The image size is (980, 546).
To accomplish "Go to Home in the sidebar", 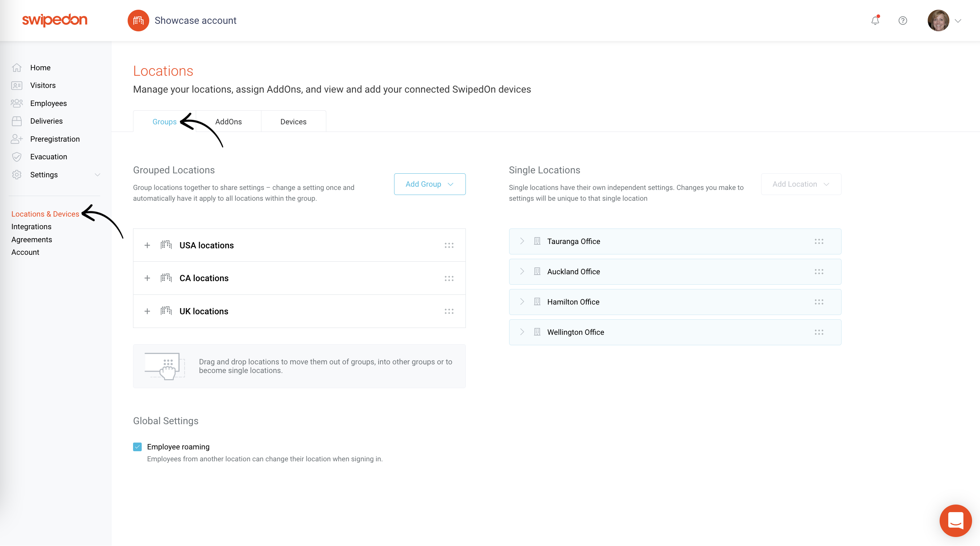I will [x=40, y=68].
